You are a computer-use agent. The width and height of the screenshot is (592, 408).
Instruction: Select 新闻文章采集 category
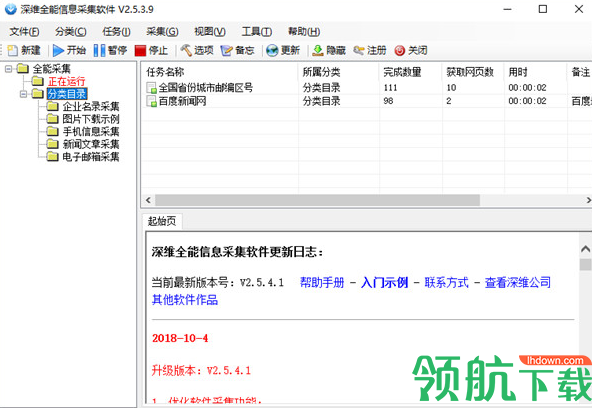coord(91,144)
